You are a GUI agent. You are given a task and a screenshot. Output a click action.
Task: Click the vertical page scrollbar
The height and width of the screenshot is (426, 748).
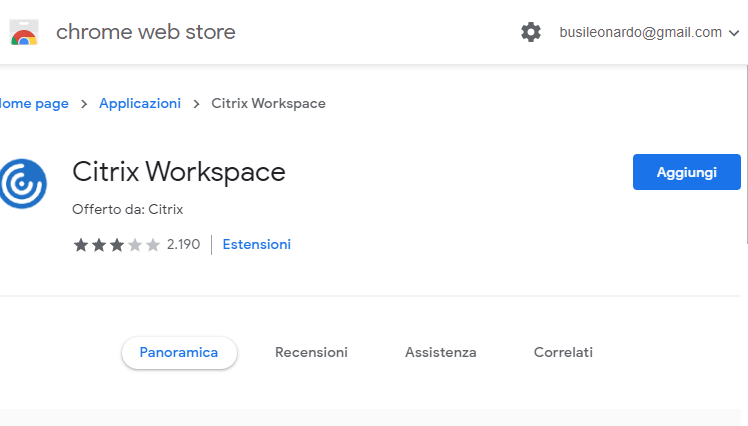(747, 155)
